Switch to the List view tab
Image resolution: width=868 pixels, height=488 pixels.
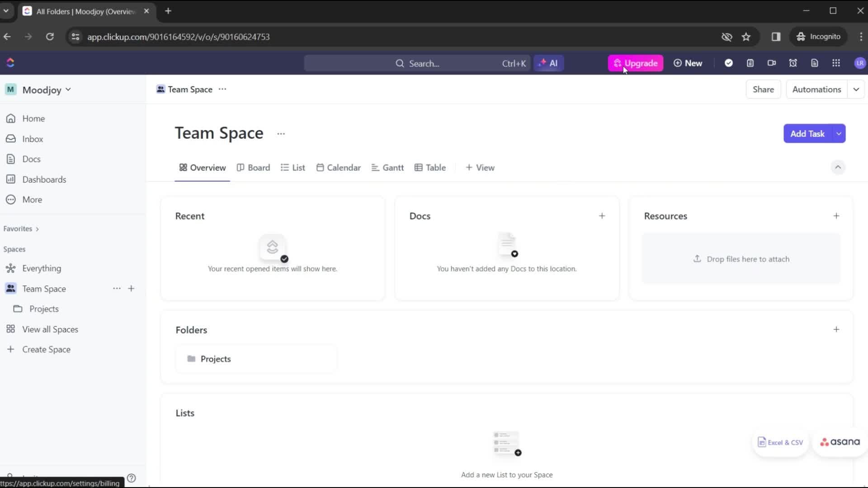(x=293, y=168)
